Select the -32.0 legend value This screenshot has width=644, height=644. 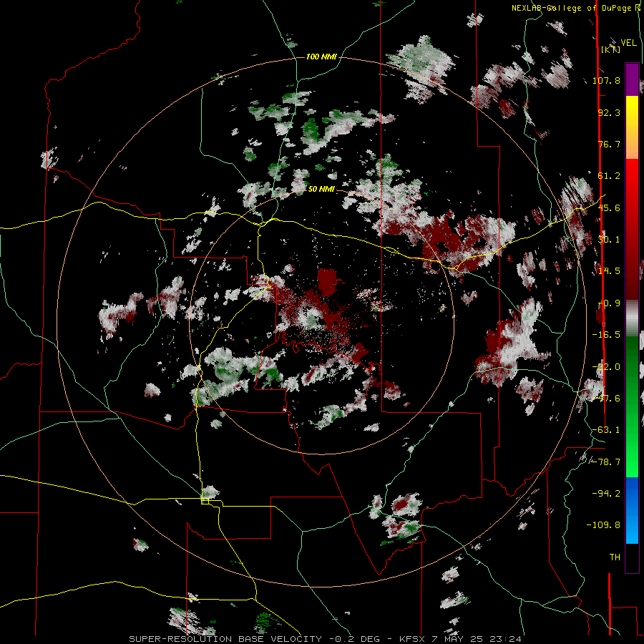[x=606, y=367]
